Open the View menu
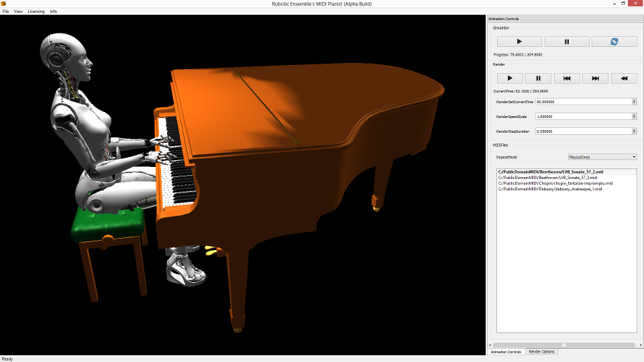This screenshot has width=644, height=362. point(18,11)
